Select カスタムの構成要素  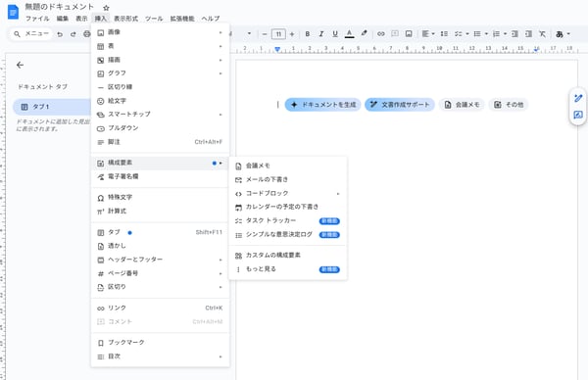coord(287,256)
